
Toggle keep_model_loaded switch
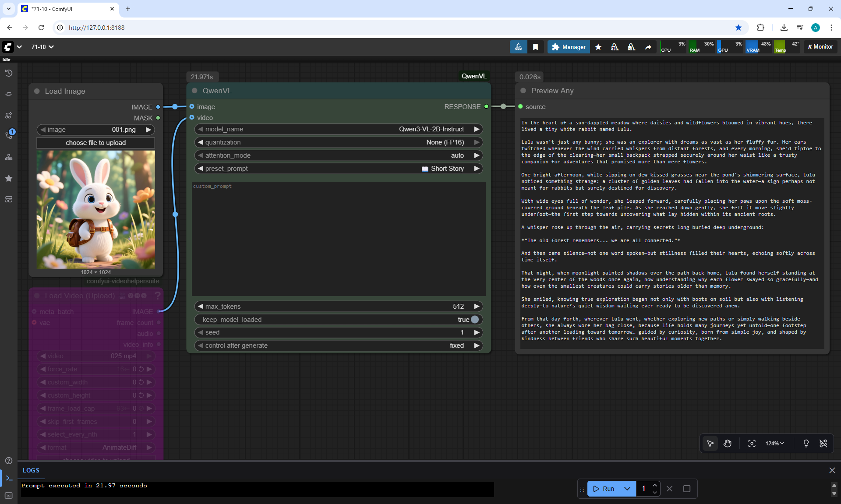[x=474, y=320]
